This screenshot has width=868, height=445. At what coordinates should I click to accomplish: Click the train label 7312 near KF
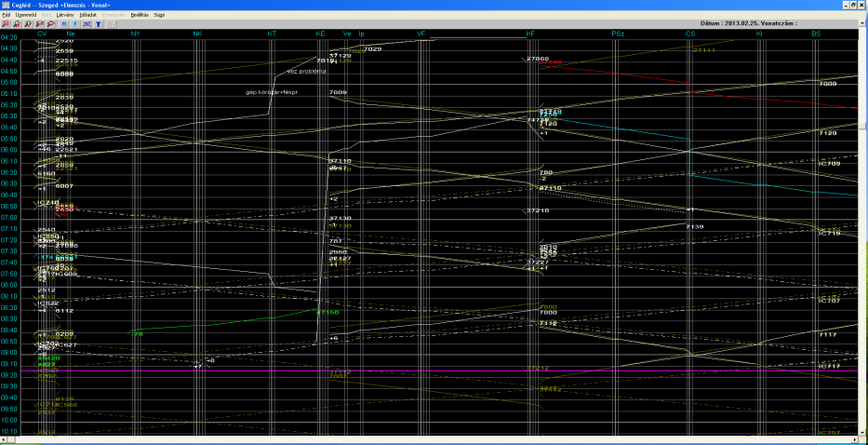click(548, 323)
